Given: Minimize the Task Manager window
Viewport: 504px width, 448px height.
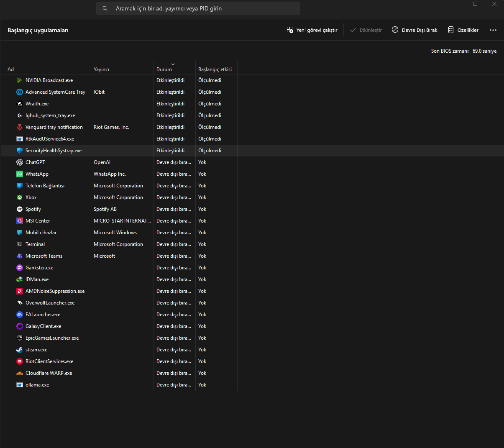Looking at the screenshot, I should 456,4.
